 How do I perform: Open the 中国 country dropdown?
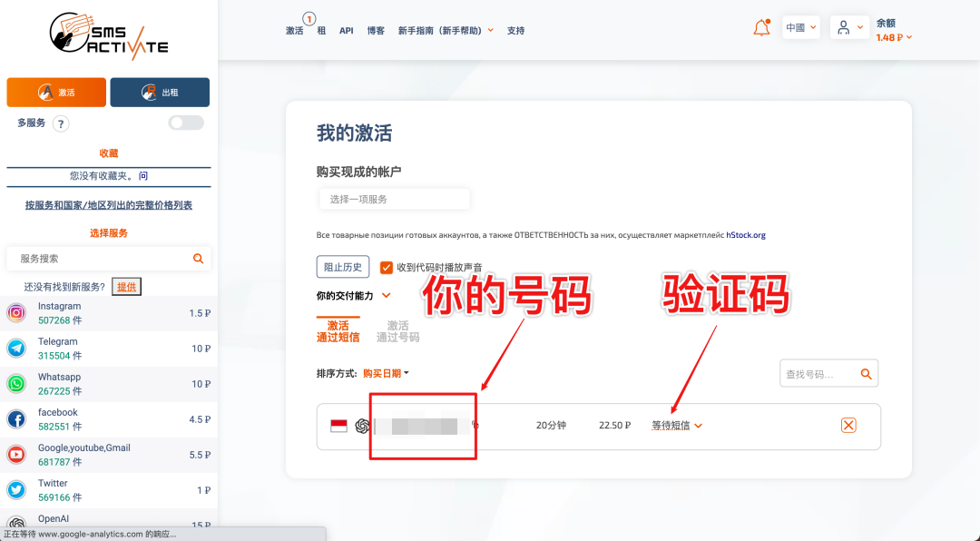[799, 27]
